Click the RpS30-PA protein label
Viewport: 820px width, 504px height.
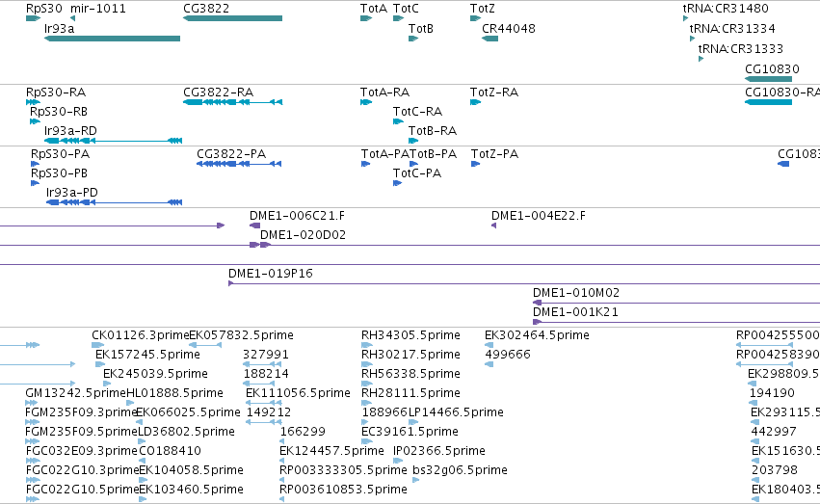[60, 154]
